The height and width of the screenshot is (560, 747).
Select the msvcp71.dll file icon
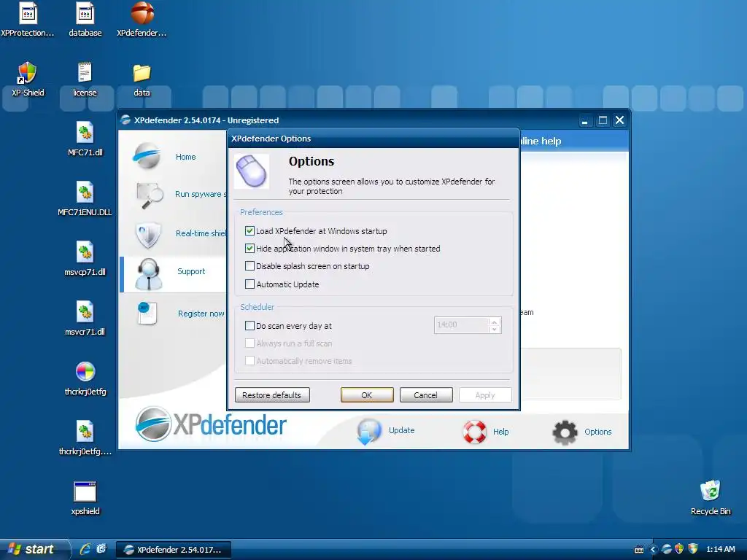[85, 252]
